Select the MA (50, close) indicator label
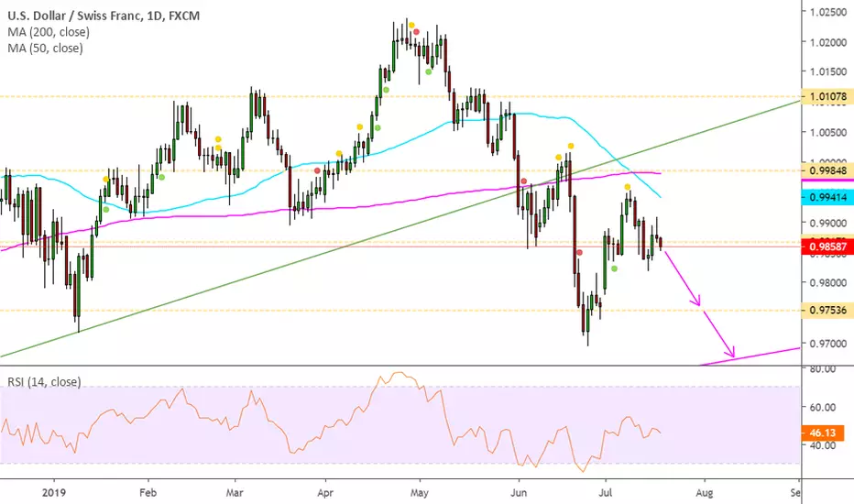 click(x=45, y=49)
